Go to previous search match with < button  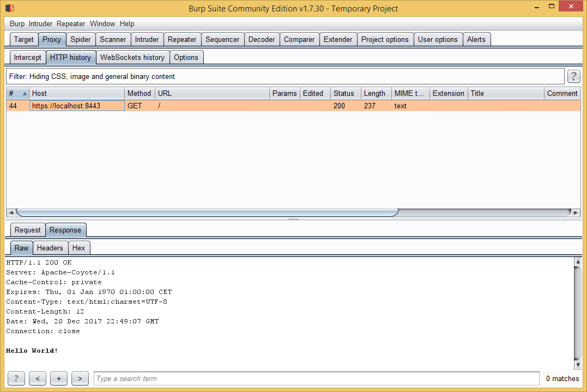pyautogui.click(x=38, y=378)
